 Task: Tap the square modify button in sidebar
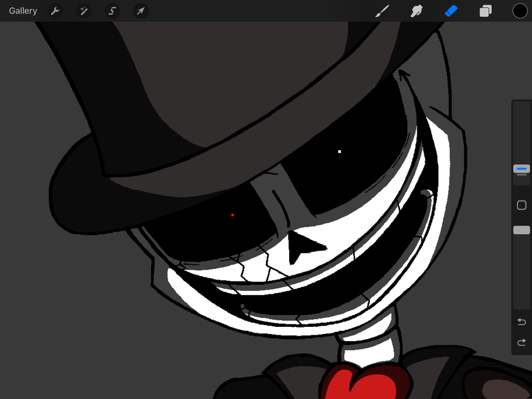click(521, 205)
